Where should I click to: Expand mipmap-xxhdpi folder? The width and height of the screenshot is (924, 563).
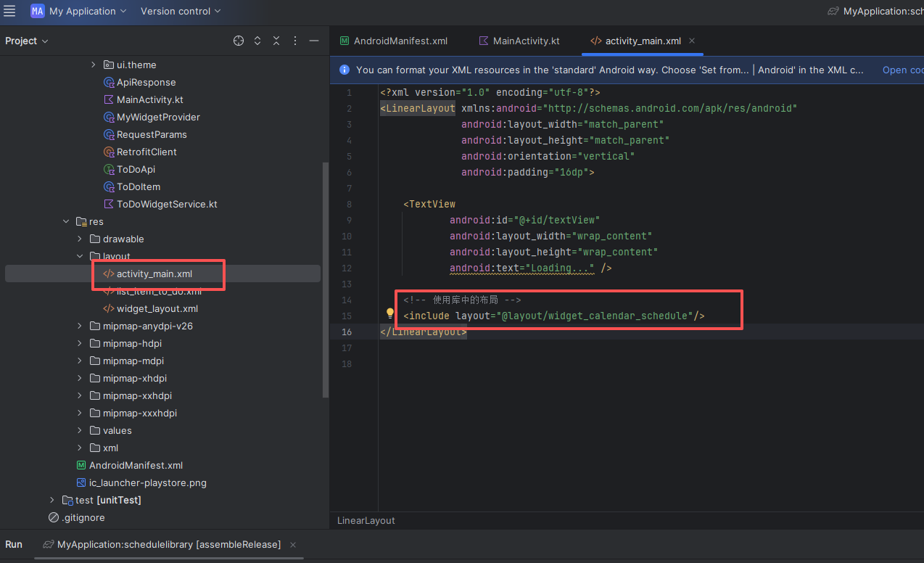point(80,395)
